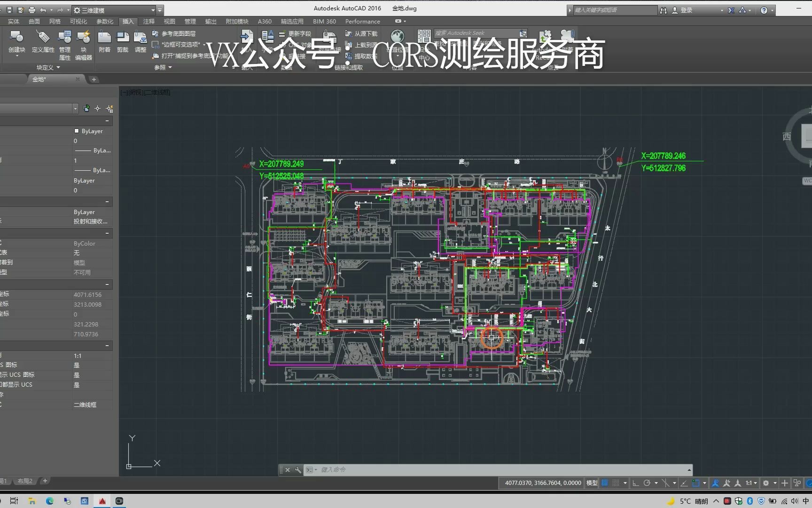
Task: Click the AutoCAD icon in Windows taskbar
Action: [102, 501]
